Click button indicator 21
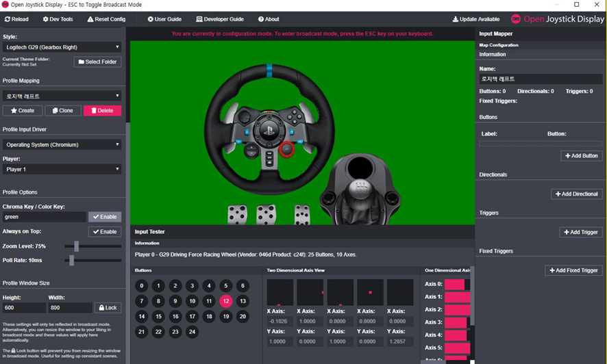 (142, 332)
